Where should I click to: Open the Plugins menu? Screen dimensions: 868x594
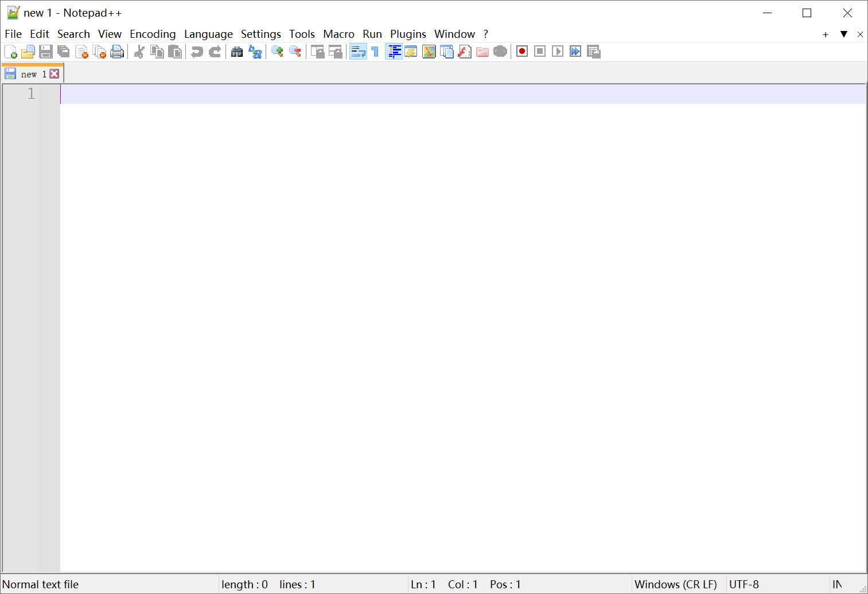tap(408, 34)
